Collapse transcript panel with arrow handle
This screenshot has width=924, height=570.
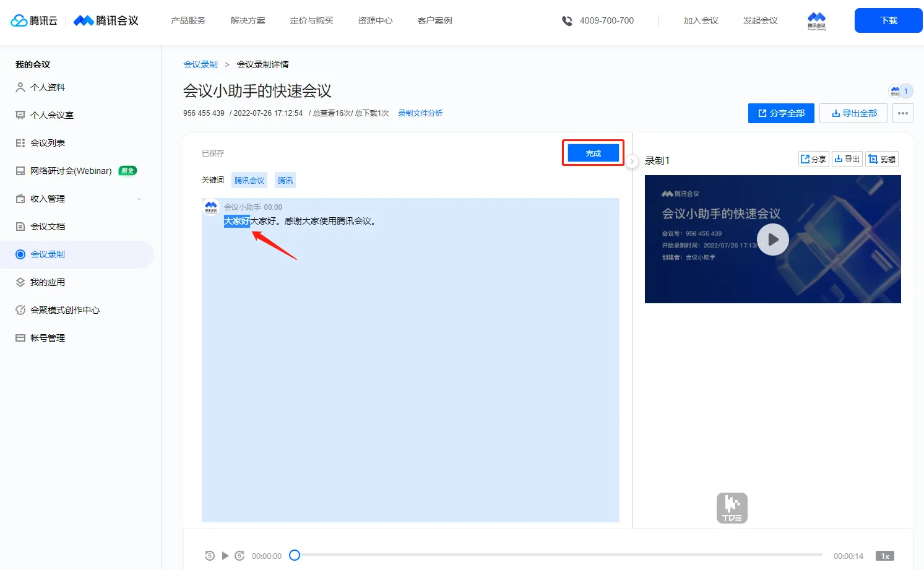[632, 162]
